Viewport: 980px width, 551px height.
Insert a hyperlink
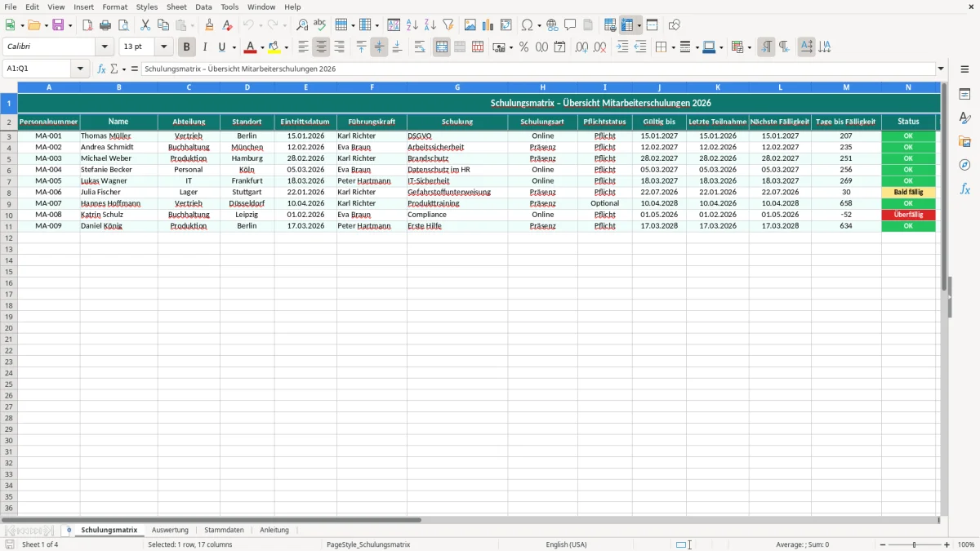[553, 25]
